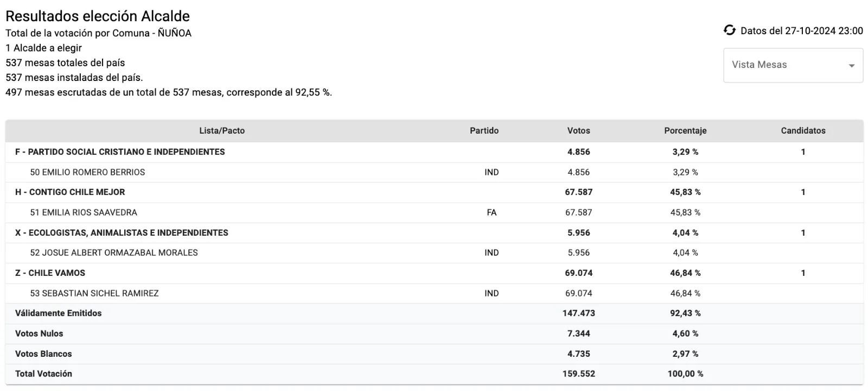Click the Partido column header

(x=484, y=131)
